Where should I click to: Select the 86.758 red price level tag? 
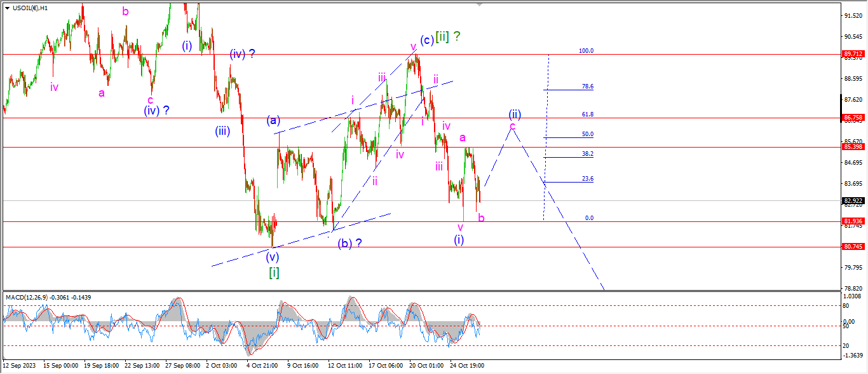coord(852,118)
